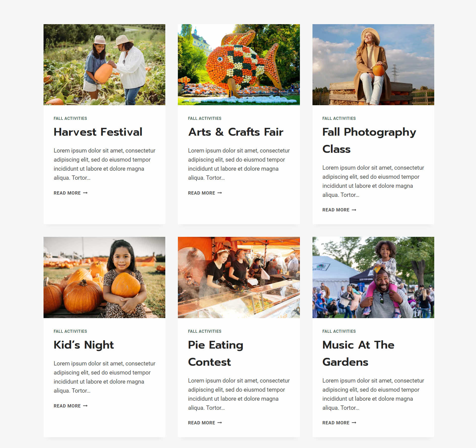The width and height of the screenshot is (476, 448).
Task: Open the Kid's Night post title
Action: tap(84, 345)
